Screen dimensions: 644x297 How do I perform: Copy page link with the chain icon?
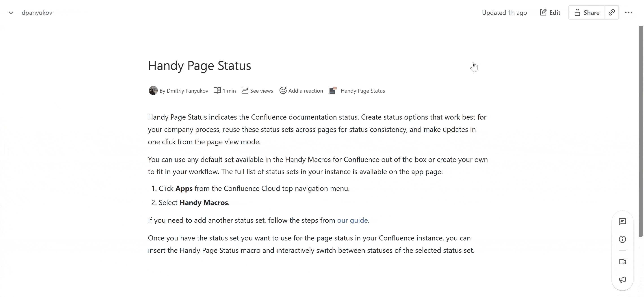(x=611, y=13)
